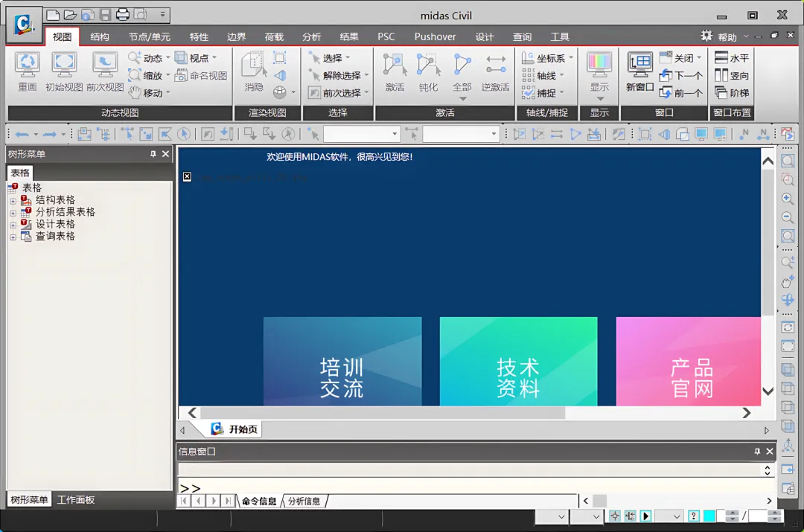The width and height of the screenshot is (804, 532).
Task: Open the Load (荷载) ribbon tab
Action: (x=274, y=37)
